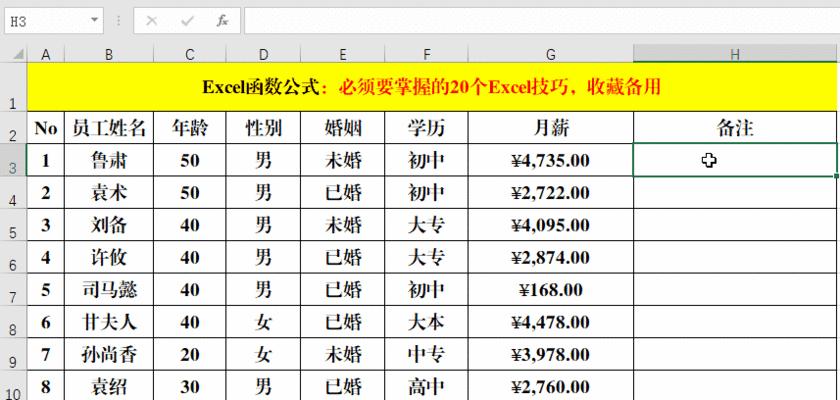Select row 8 header
The width and height of the screenshot is (840, 400).
pos(13,322)
